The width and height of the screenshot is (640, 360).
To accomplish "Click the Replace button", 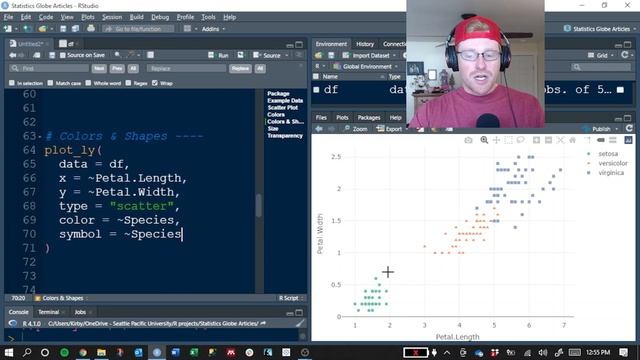I will pyautogui.click(x=240, y=69).
